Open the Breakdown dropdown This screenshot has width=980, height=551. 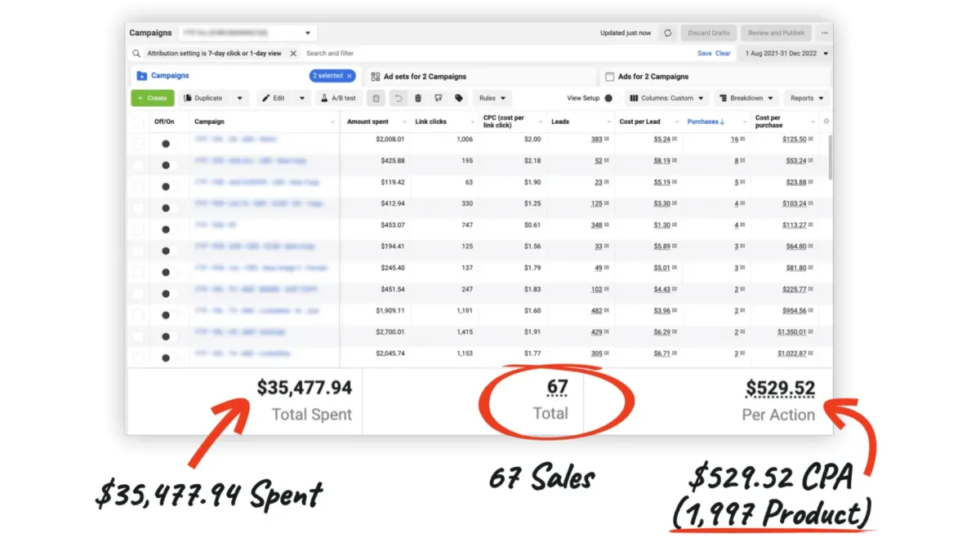click(x=746, y=98)
